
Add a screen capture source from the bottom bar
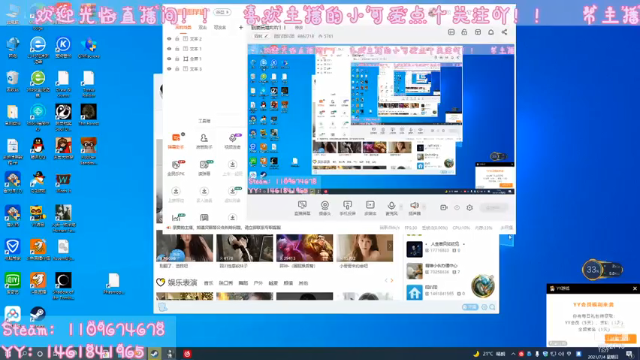pos(302,208)
